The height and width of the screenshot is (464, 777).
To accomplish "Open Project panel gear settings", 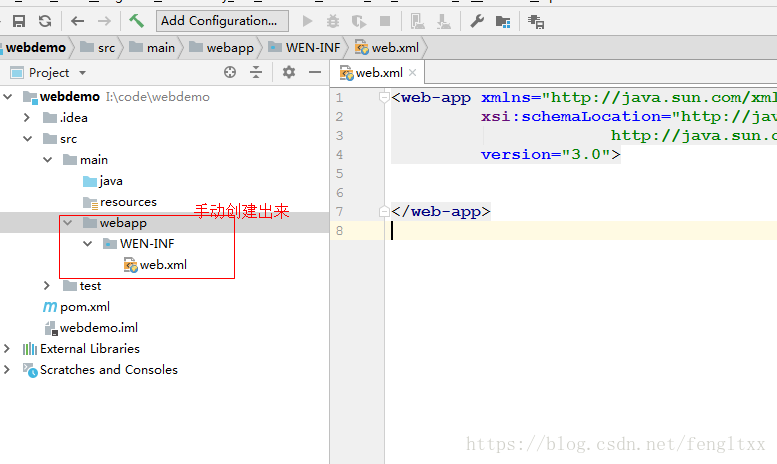I will coord(289,72).
